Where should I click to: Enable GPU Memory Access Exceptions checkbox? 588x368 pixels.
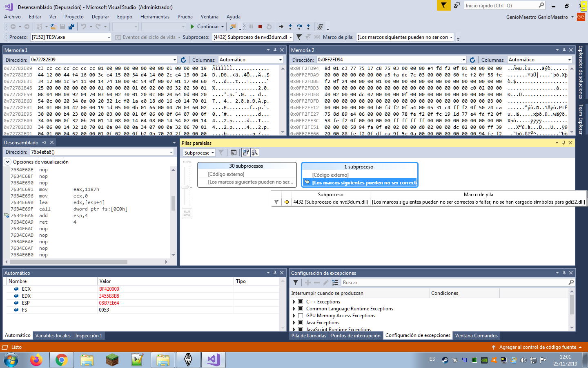coord(301,316)
